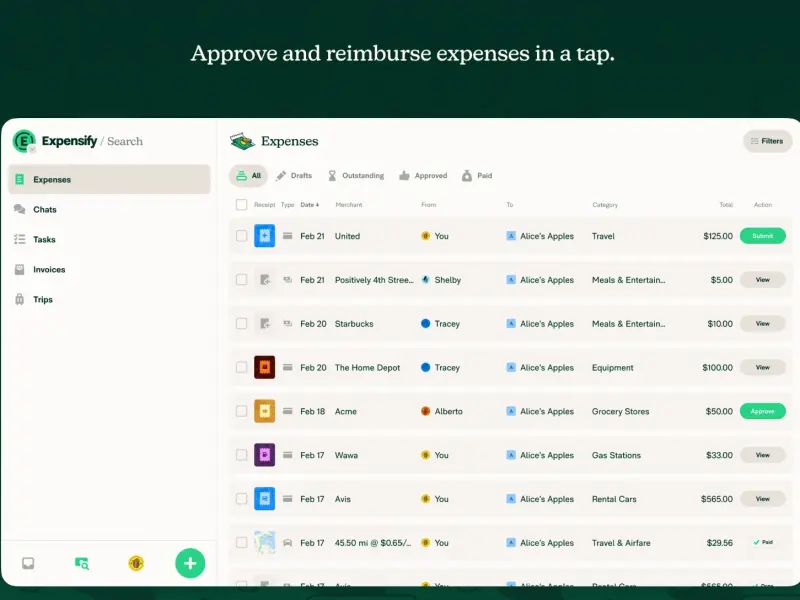Click the Rental Cars category cell
The image size is (800, 600).
[614, 499]
